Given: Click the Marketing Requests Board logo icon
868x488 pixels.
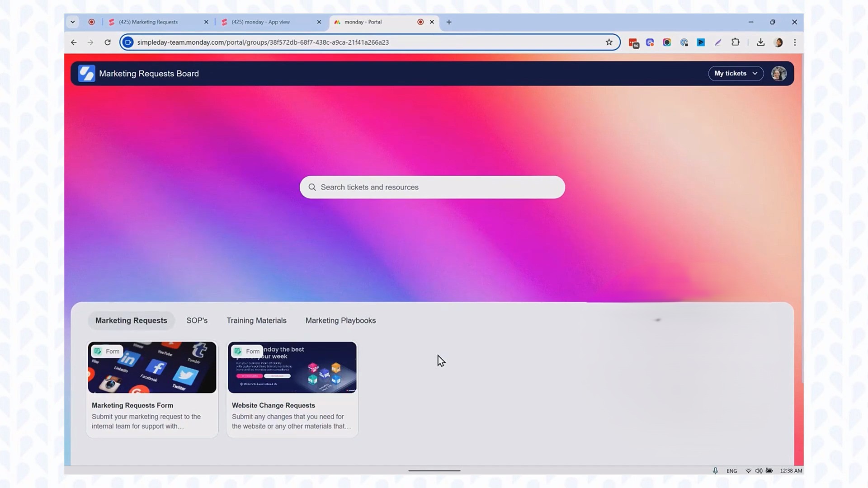Looking at the screenshot, I should [86, 74].
